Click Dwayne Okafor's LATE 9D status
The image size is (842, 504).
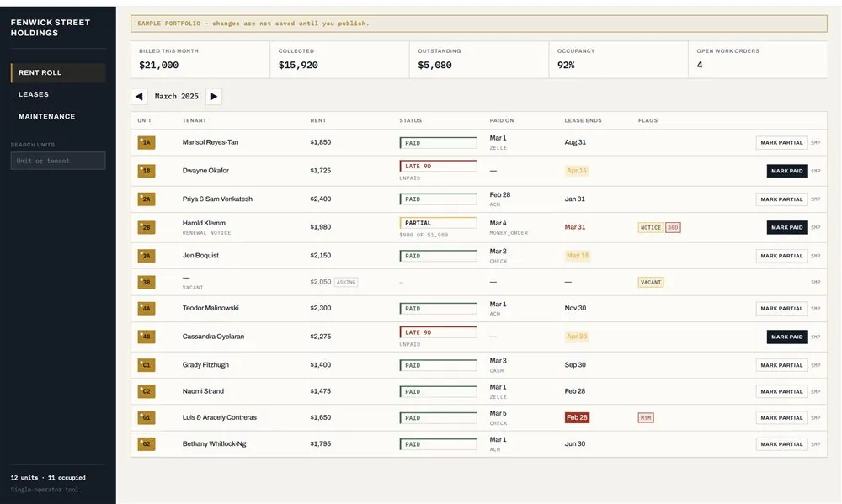pyautogui.click(x=438, y=166)
